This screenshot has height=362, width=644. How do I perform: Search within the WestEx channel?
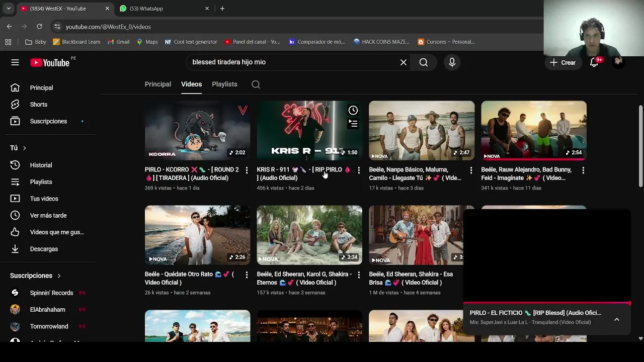pyautogui.click(x=256, y=84)
